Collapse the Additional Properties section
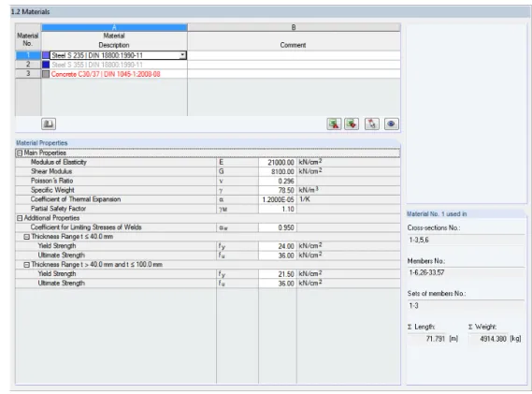 click(x=20, y=218)
